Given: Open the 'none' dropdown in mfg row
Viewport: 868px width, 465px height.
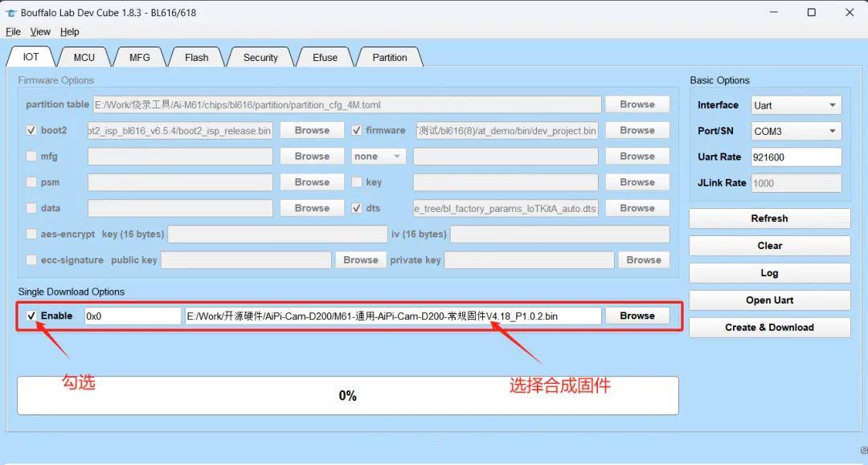Looking at the screenshot, I should (378, 157).
